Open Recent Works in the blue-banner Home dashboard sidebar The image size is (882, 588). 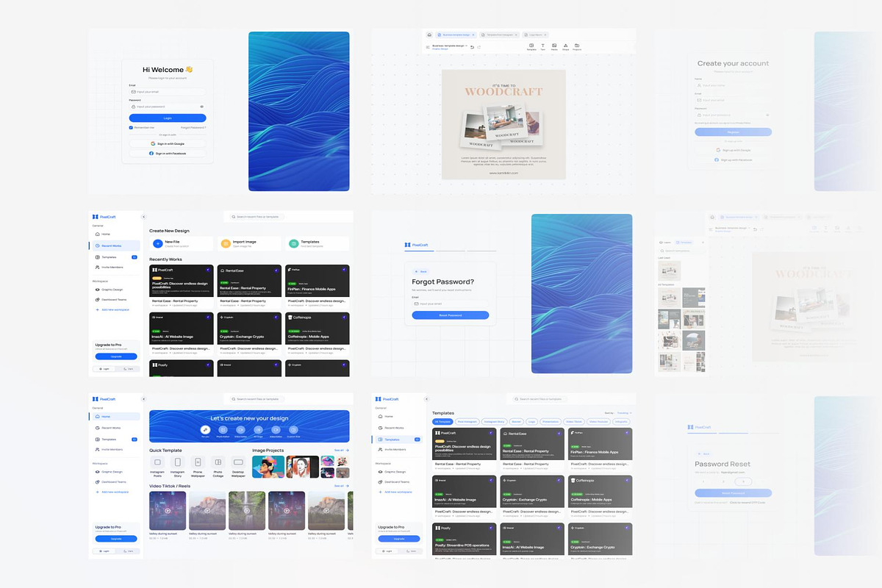click(x=115, y=428)
